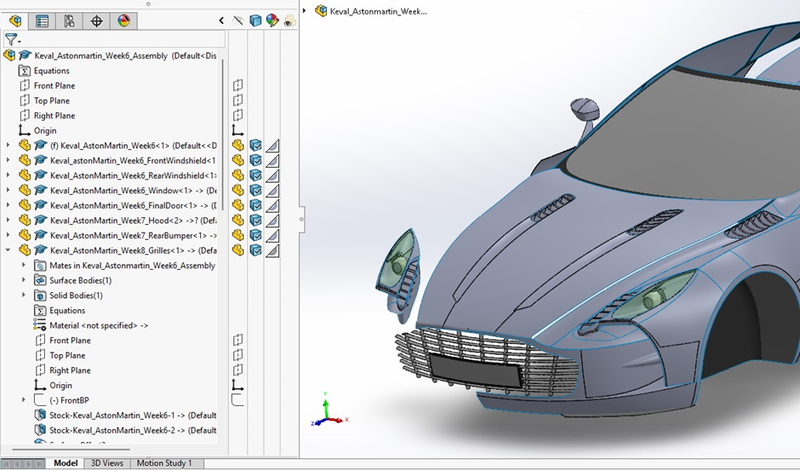
Task: Toggle FrontBP sketch visibility in display pane
Action: tap(238, 400)
